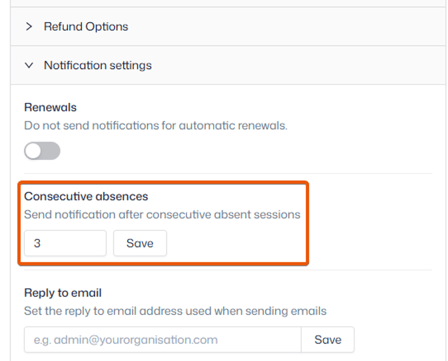The width and height of the screenshot is (448, 361).
Task: Click the admin@yourorganisation.com placeholder text
Action: [126, 340]
